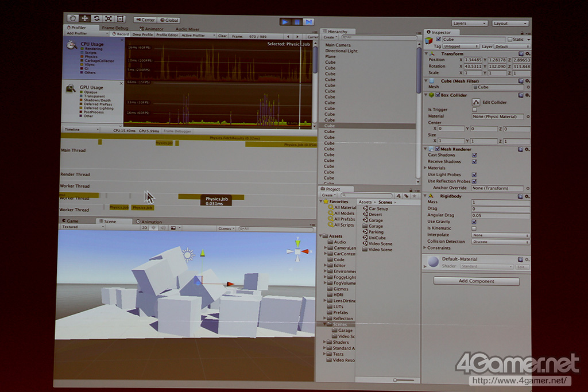Click the CPU Usage stopwatch icon
This screenshot has width=588, height=392.
72,45
